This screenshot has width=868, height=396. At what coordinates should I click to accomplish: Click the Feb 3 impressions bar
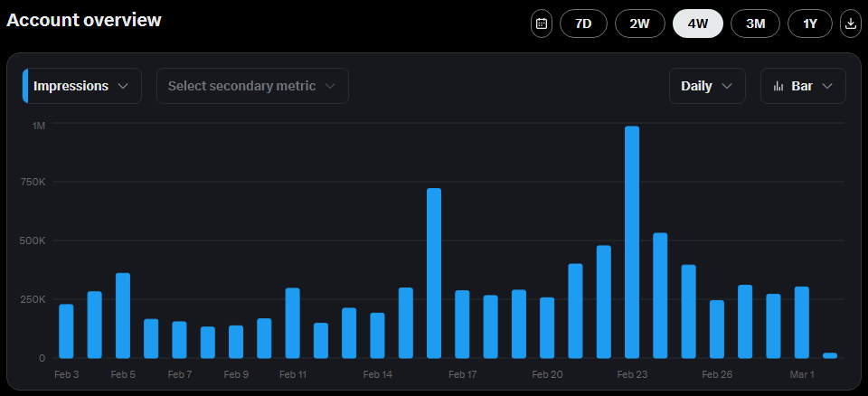tap(66, 331)
